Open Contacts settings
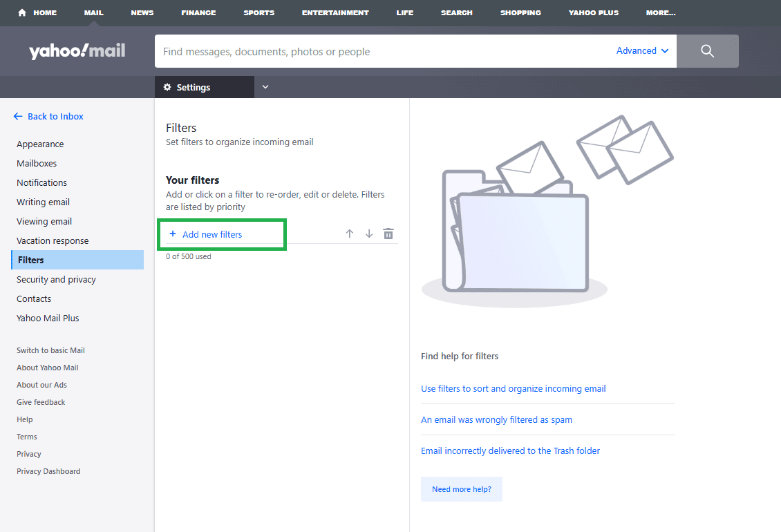Image resolution: width=781 pixels, height=532 pixels. [x=34, y=299]
